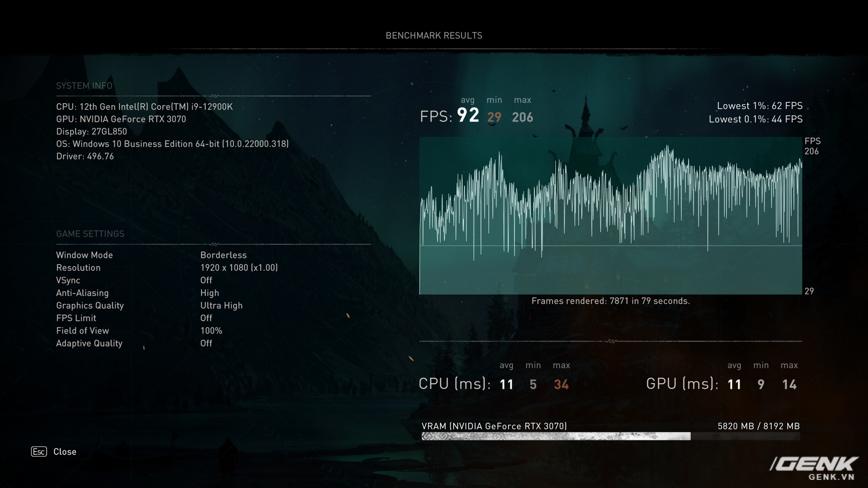Click the Frames rendered: 7871 in 79 seconds text

611,301
